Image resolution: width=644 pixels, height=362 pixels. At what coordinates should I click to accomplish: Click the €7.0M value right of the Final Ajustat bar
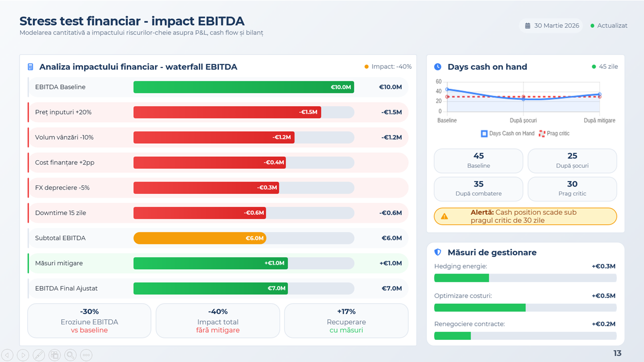(392, 288)
